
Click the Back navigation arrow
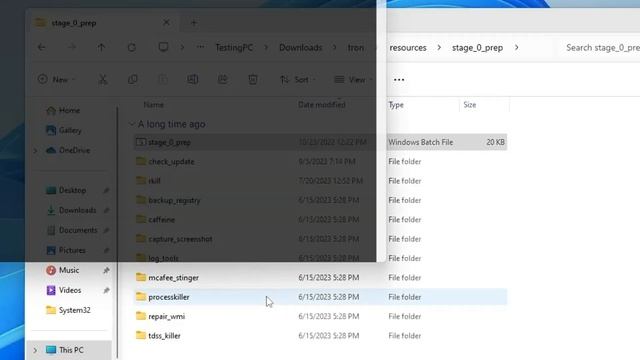click(41, 47)
